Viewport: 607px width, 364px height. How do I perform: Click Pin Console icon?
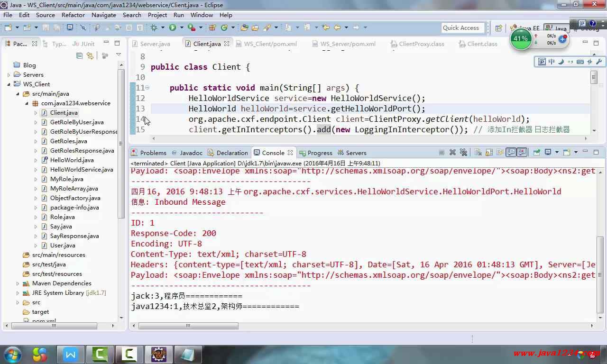click(x=537, y=152)
